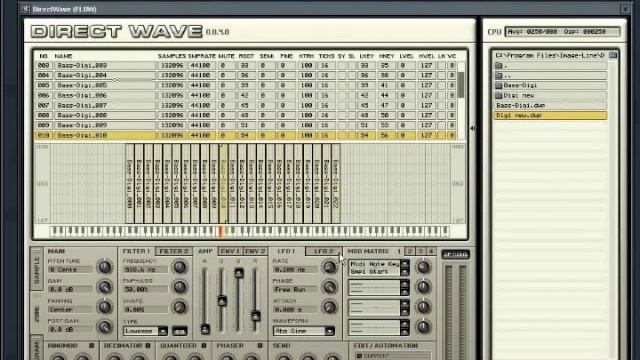Click upper arrow of fourth Mod Matrix slot
Screen dimensions: 640x360
[404, 323]
